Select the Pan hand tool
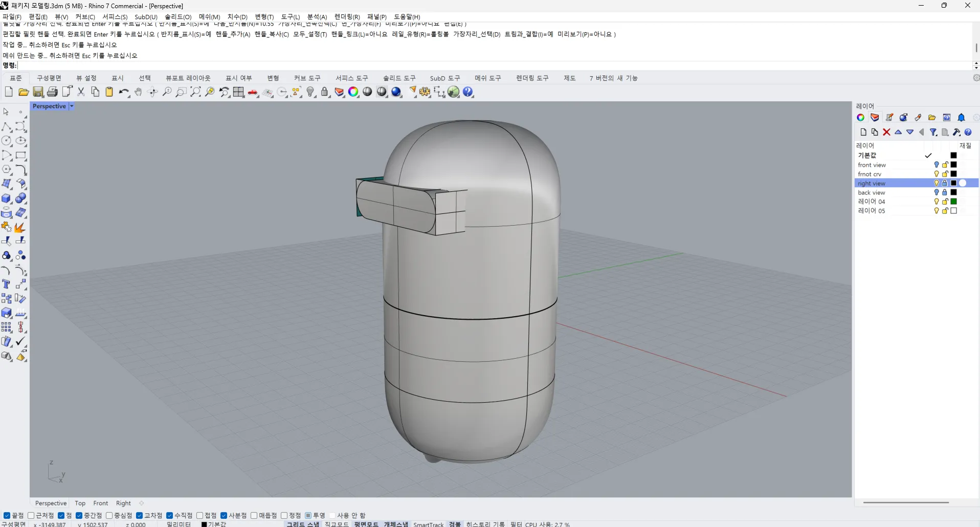The height and width of the screenshot is (527, 980). (138, 92)
